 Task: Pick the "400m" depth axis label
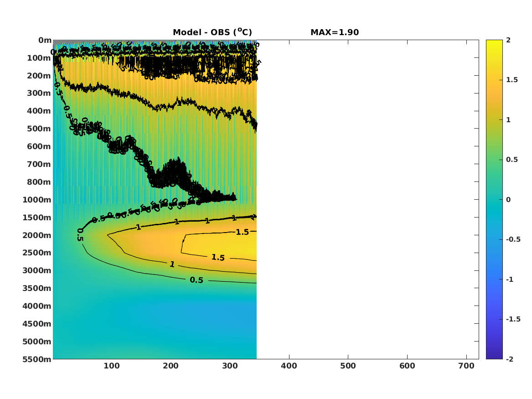coord(39,111)
